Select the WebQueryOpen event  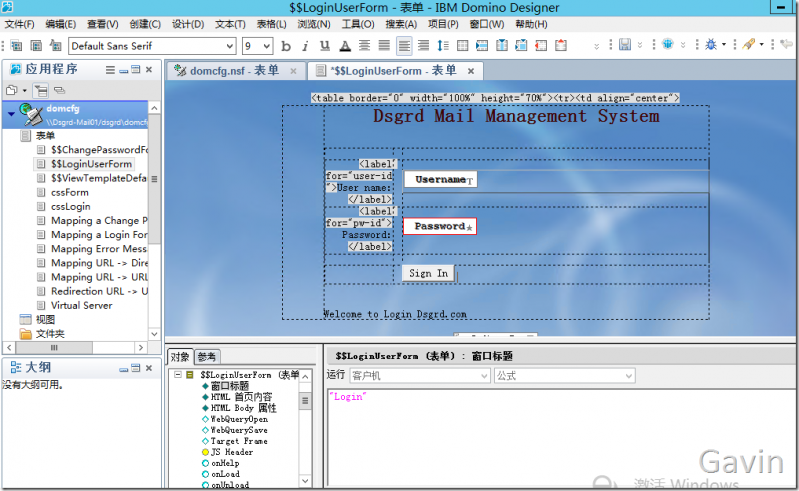239,419
